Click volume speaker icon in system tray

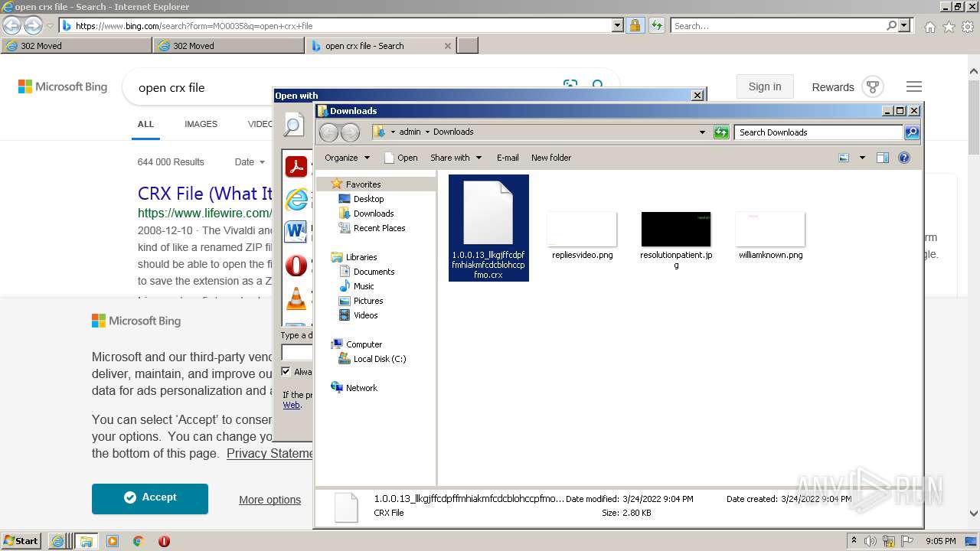coord(871,541)
